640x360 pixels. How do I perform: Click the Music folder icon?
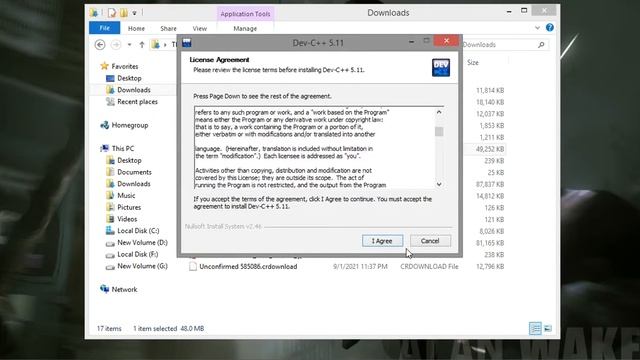coord(110,196)
